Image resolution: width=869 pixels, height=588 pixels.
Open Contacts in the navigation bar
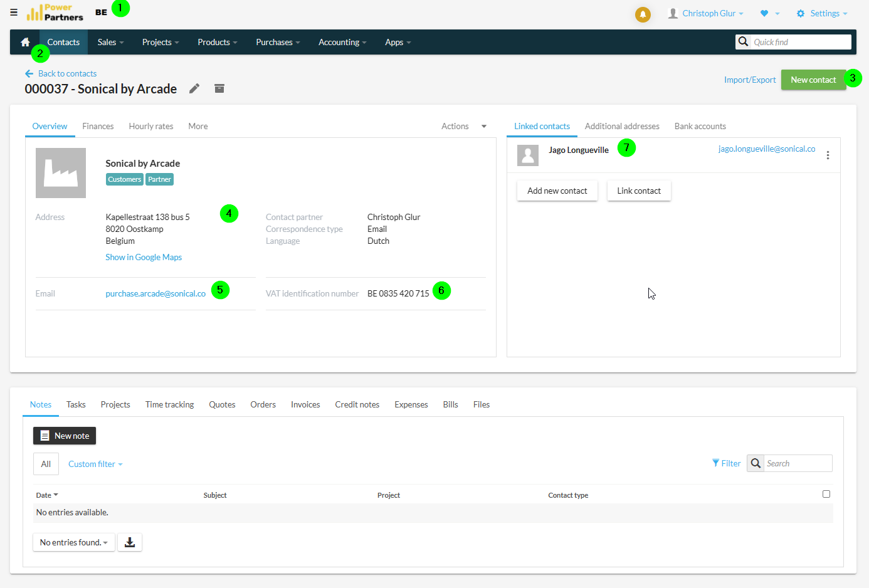(x=63, y=42)
